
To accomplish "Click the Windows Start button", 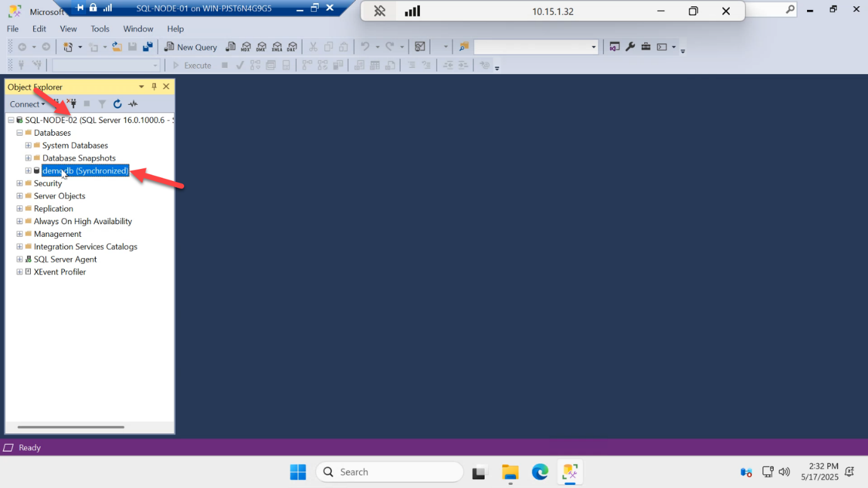I will pos(298,472).
